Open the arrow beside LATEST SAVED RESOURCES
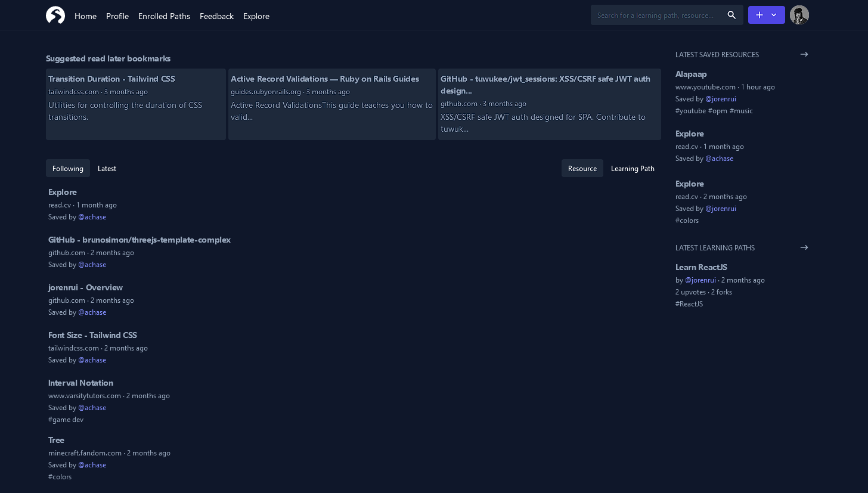Viewport: 868px width, 493px height. [804, 54]
